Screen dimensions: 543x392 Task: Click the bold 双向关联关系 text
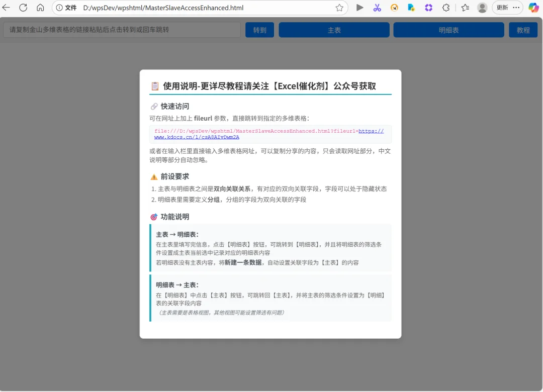[232, 189]
